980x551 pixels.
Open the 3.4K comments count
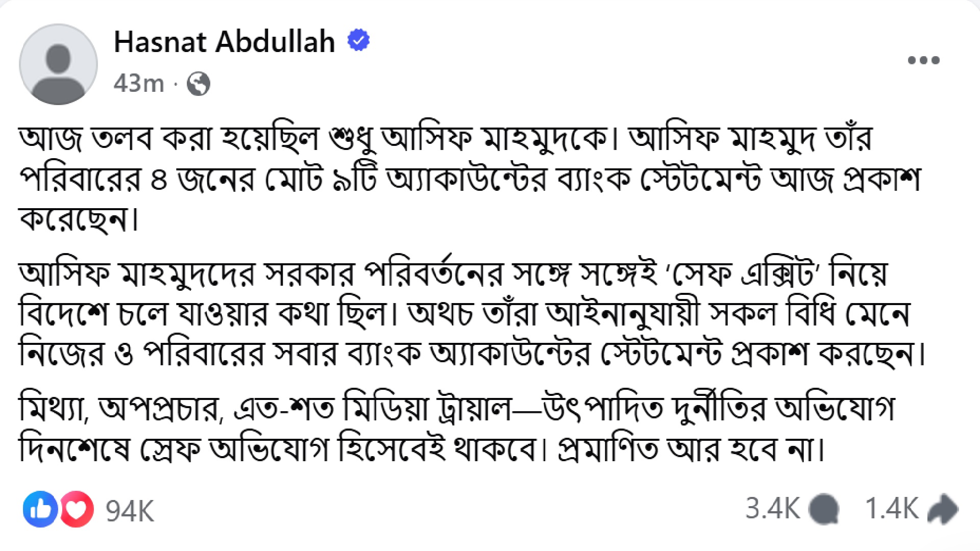pos(772,509)
